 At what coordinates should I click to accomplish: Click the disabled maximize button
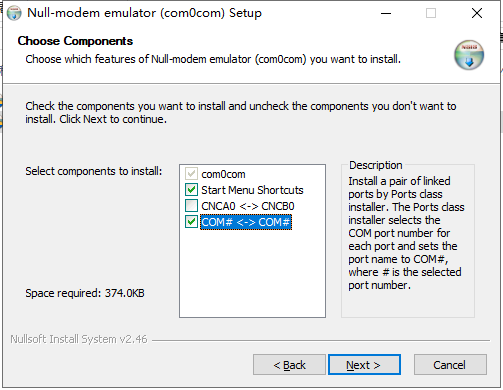431,13
